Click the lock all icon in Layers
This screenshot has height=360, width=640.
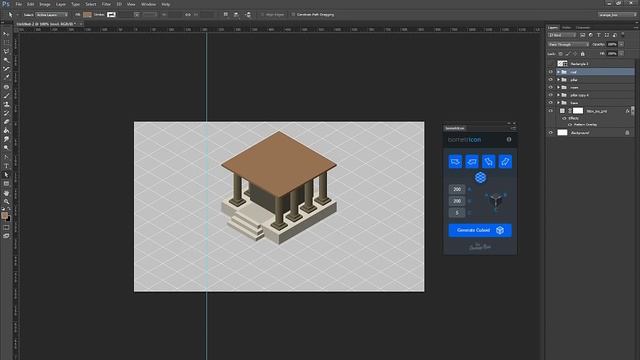coord(582,54)
